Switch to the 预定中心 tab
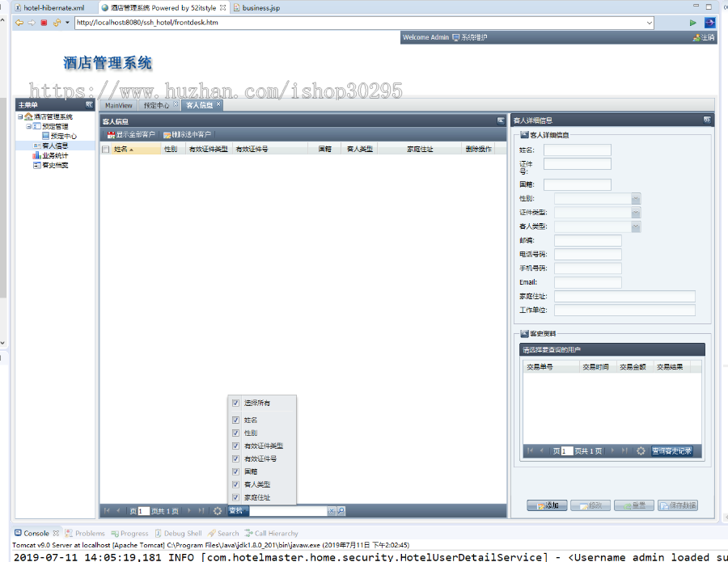The width and height of the screenshot is (728, 562). click(x=156, y=105)
